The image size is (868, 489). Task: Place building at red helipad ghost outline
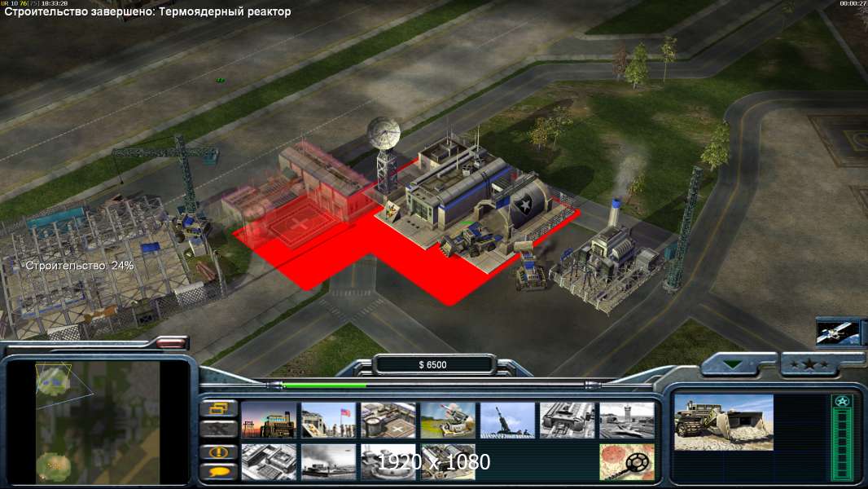299,224
